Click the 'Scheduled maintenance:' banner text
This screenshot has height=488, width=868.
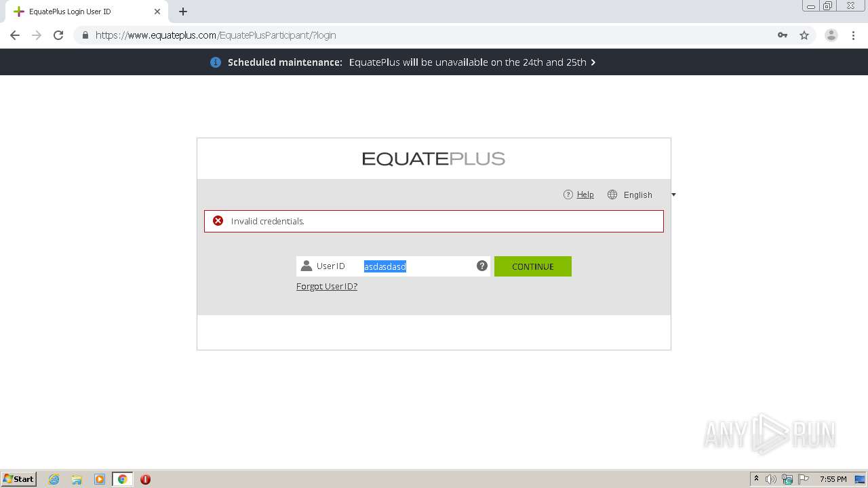click(285, 62)
